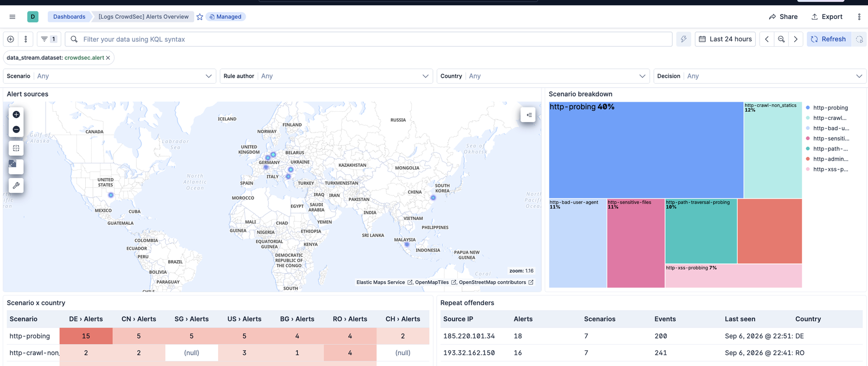This screenshot has width=868, height=366.
Task: Fit the map to data bounds
Action: click(16, 148)
